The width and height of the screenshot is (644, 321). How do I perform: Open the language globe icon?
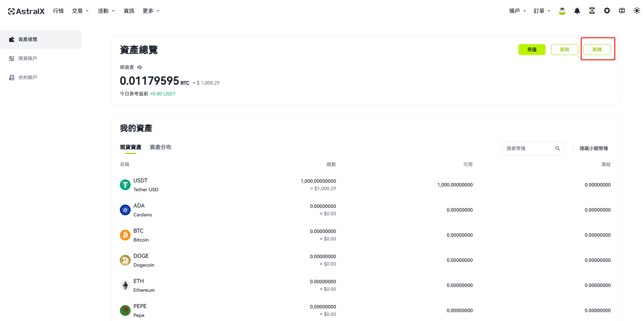point(622,11)
